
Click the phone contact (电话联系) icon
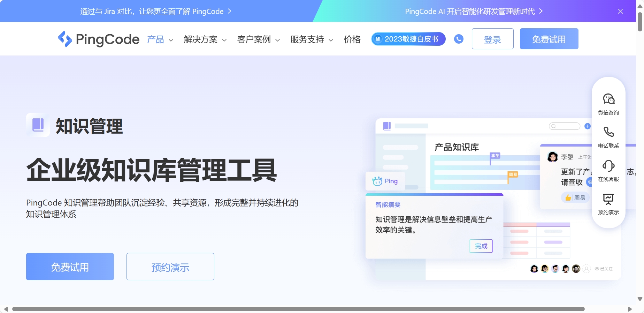(x=608, y=132)
